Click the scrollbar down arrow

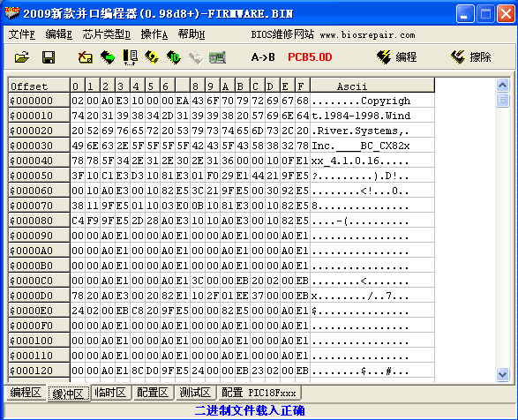[x=502, y=375]
